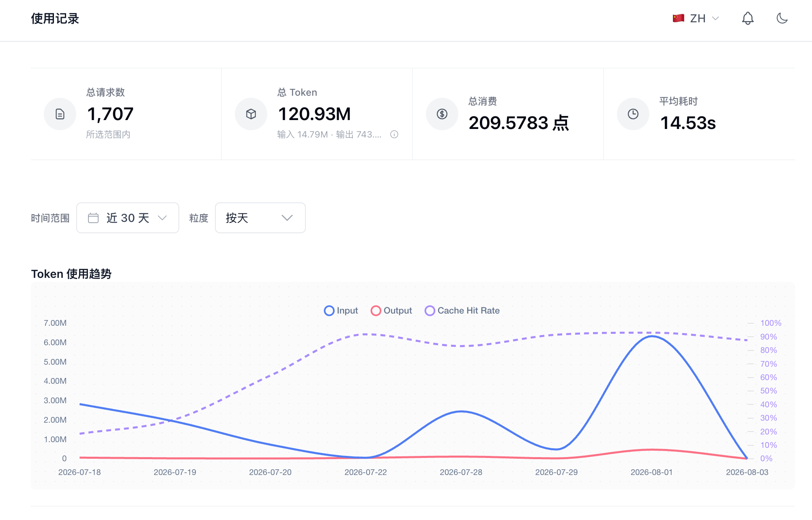This screenshot has height=520, width=812.
Task: Toggle the Input series in chart legend
Action: click(x=341, y=311)
